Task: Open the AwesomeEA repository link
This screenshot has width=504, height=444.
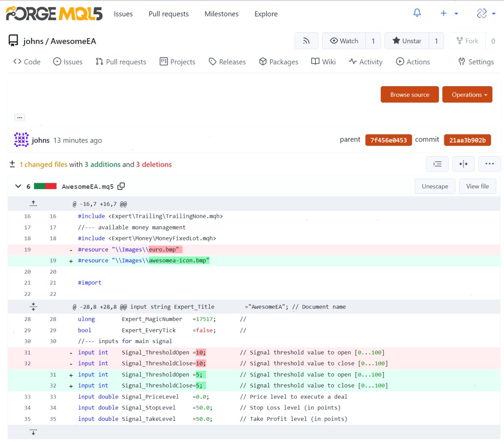Action: [x=73, y=41]
